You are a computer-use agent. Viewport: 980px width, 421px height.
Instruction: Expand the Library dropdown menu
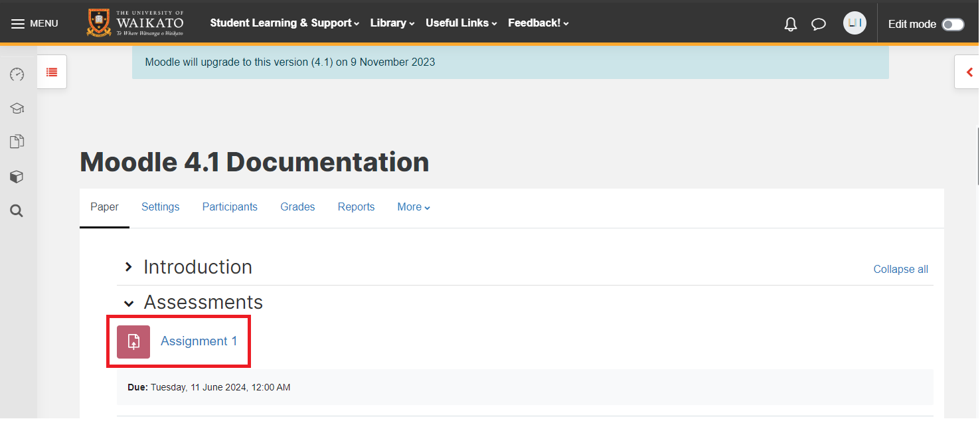tap(392, 23)
